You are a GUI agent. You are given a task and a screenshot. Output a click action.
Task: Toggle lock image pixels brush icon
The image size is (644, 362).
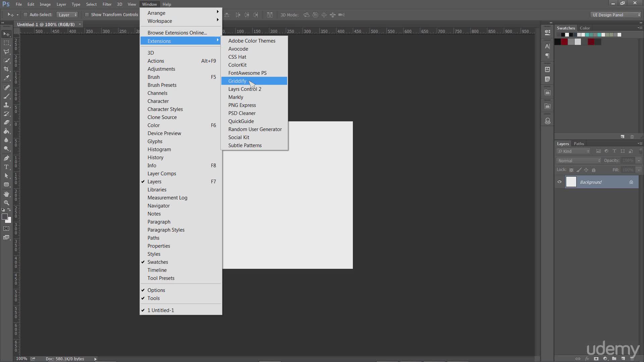tap(579, 170)
